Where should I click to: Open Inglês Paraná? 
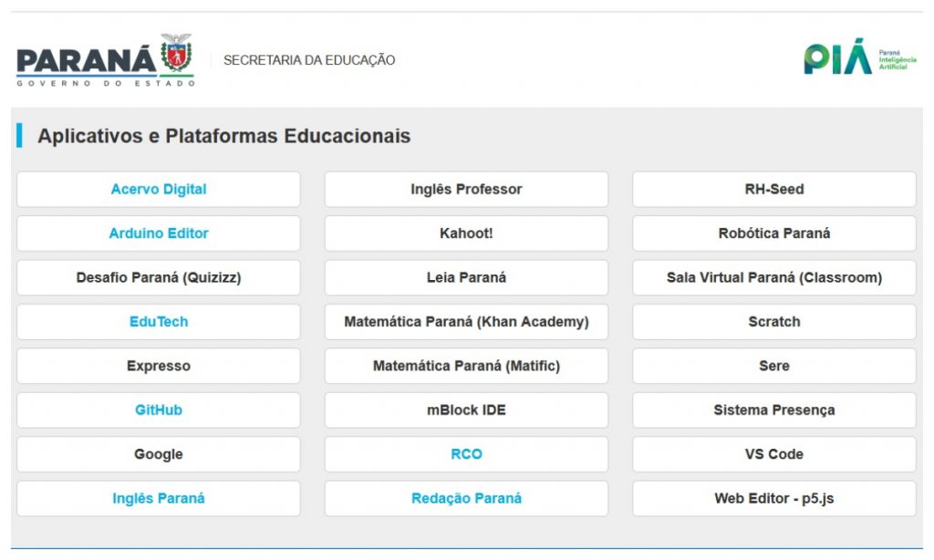click(x=159, y=499)
